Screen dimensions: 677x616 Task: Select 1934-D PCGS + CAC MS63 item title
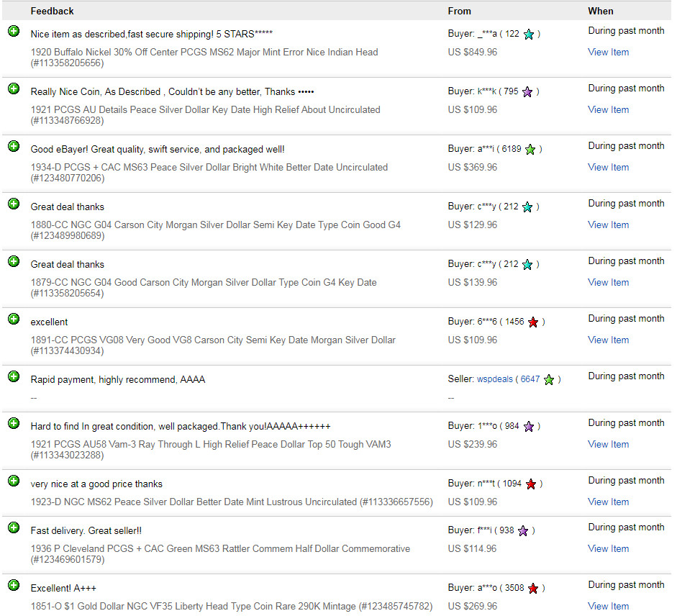coord(209,173)
